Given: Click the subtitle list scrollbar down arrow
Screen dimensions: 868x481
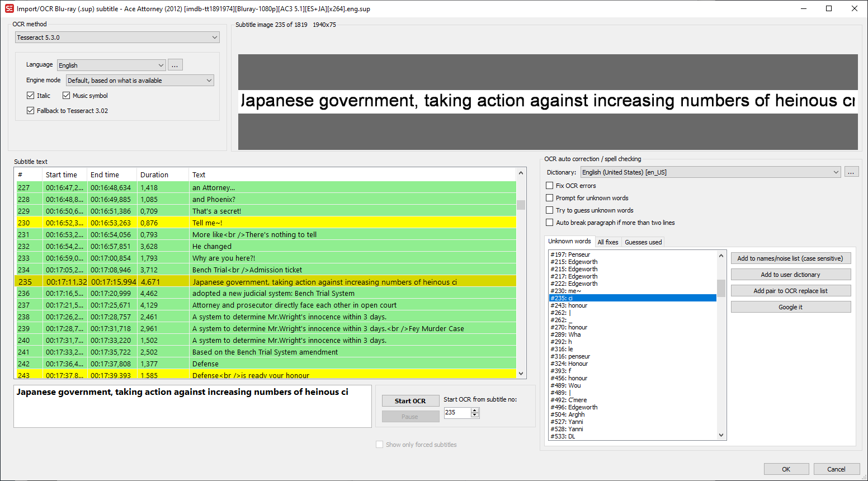Looking at the screenshot, I should click(x=521, y=373).
